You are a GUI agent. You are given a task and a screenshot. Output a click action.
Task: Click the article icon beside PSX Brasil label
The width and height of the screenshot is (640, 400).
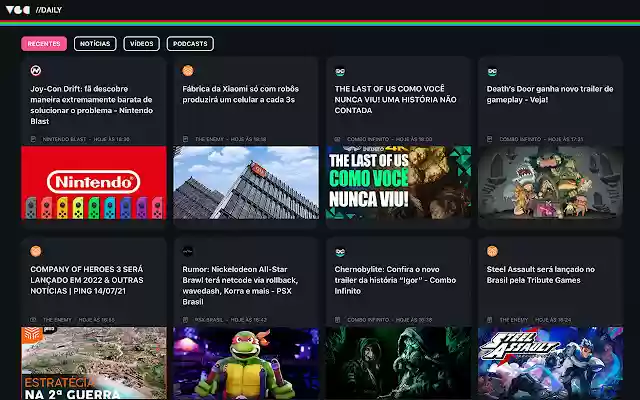coord(185,320)
